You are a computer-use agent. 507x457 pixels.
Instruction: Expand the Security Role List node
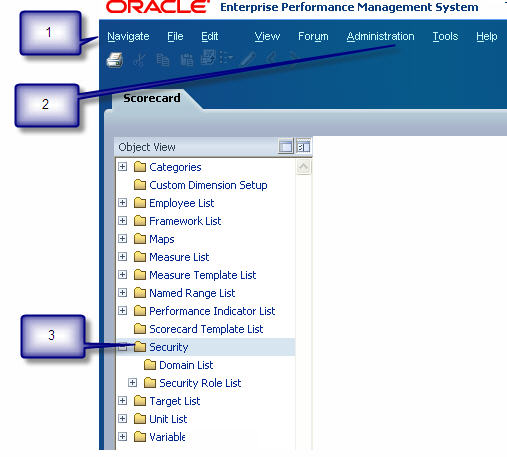pyautogui.click(x=133, y=382)
